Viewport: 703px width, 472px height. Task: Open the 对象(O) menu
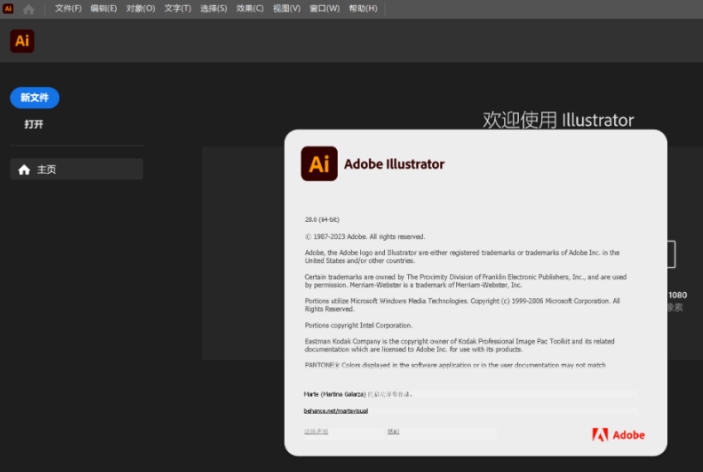pyautogui.click(x=141, y=9)
